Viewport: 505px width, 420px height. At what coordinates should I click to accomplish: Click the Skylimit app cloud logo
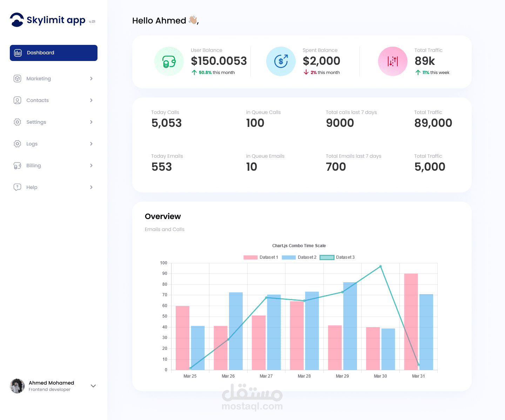point(17,20)
